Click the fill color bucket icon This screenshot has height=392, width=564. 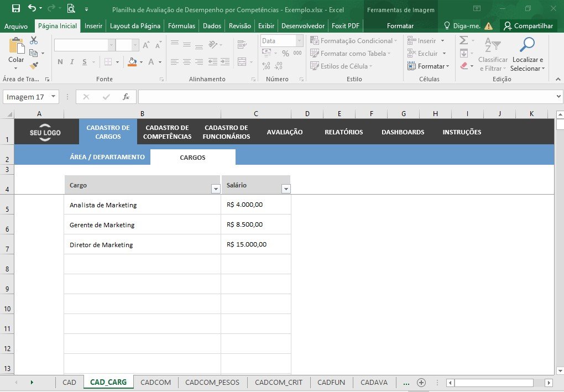pyautogui.click(x=132, y=62)
